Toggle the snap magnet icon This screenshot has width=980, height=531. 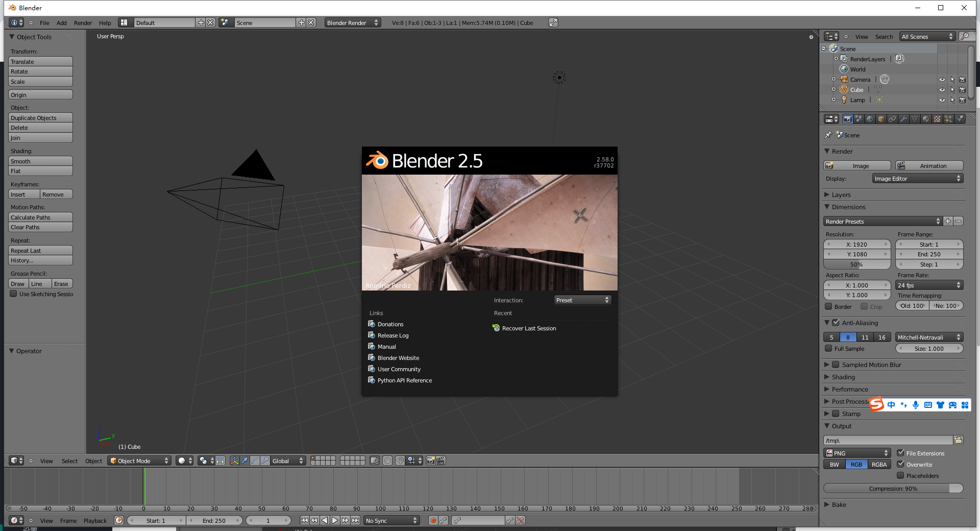pyautogui.click(x=400, y=461)
